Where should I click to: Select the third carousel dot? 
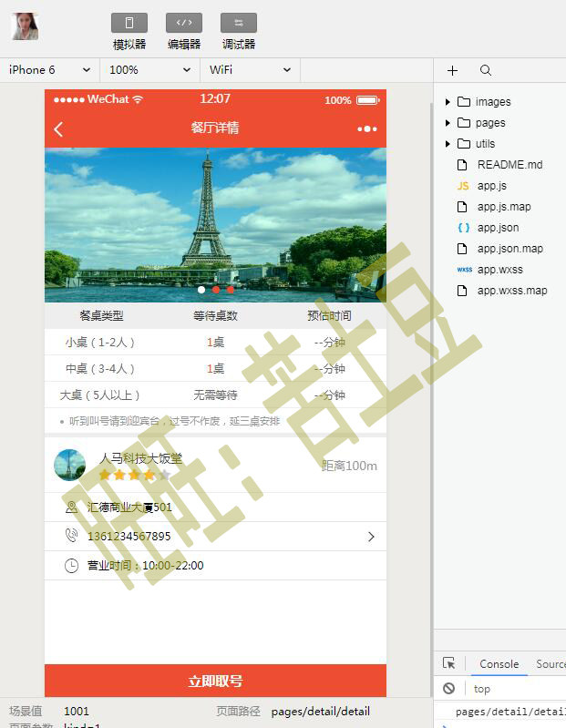tap(231, 290)
